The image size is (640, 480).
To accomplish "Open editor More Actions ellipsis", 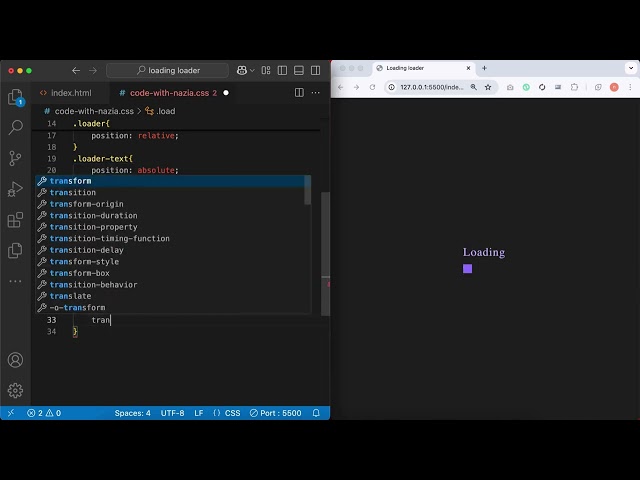I will point(316,93).
